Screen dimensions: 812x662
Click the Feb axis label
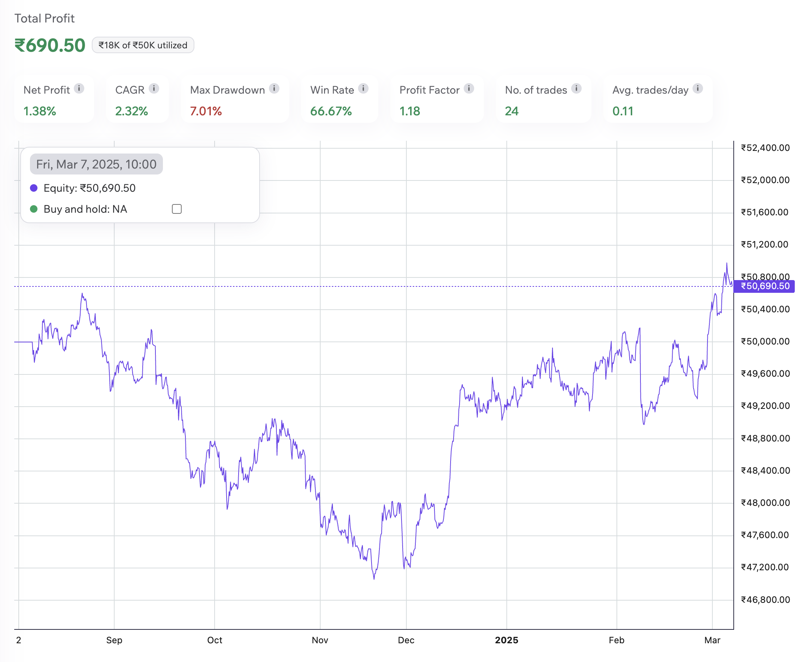[x=616, y=641]
